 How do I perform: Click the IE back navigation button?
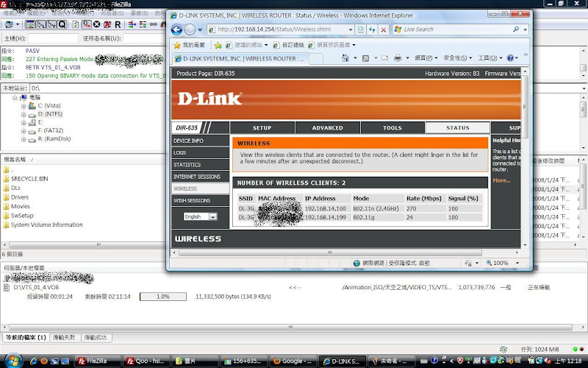177,29
